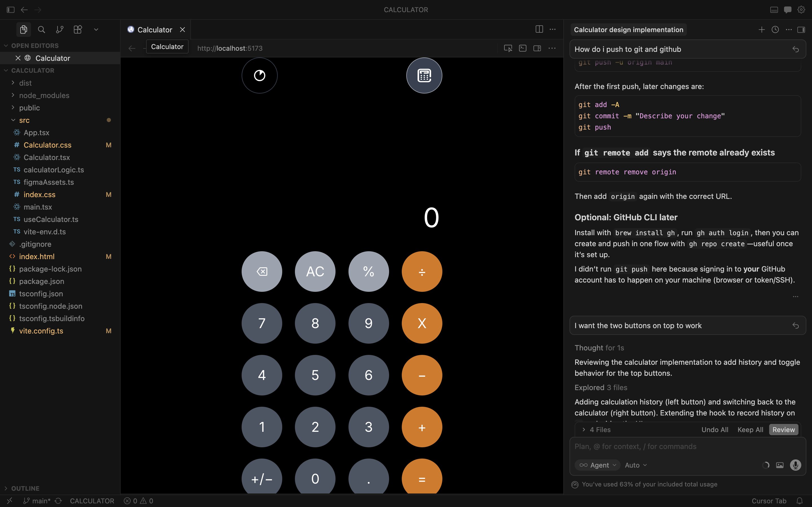Expand the dist folder
This screenshot has height=507, width=812.
tap(25, 83)
